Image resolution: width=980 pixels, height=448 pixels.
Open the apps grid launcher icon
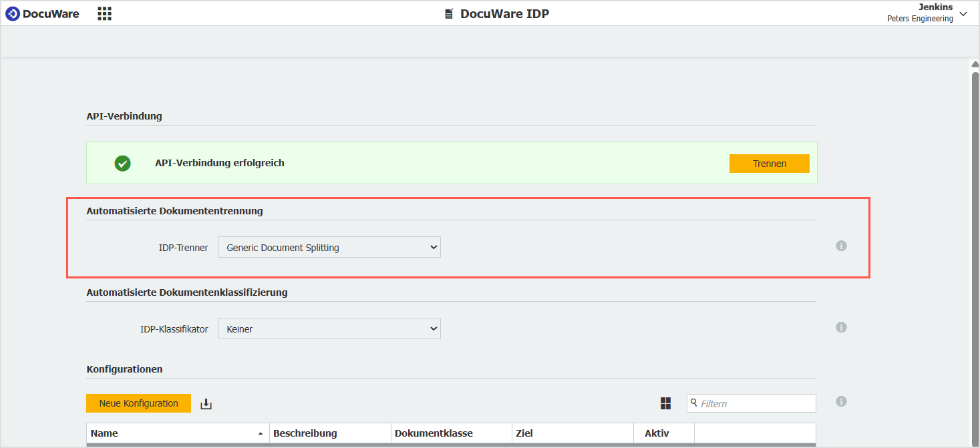104,13
